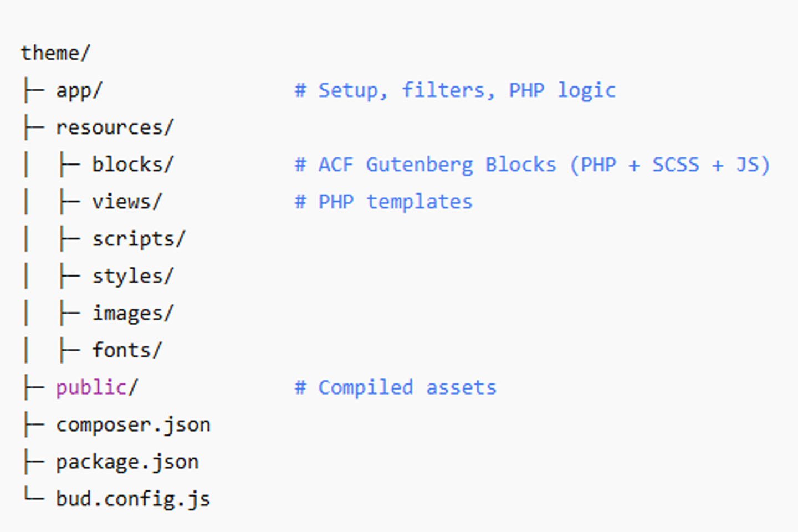Click the branch connector before app/

(33, 90)
